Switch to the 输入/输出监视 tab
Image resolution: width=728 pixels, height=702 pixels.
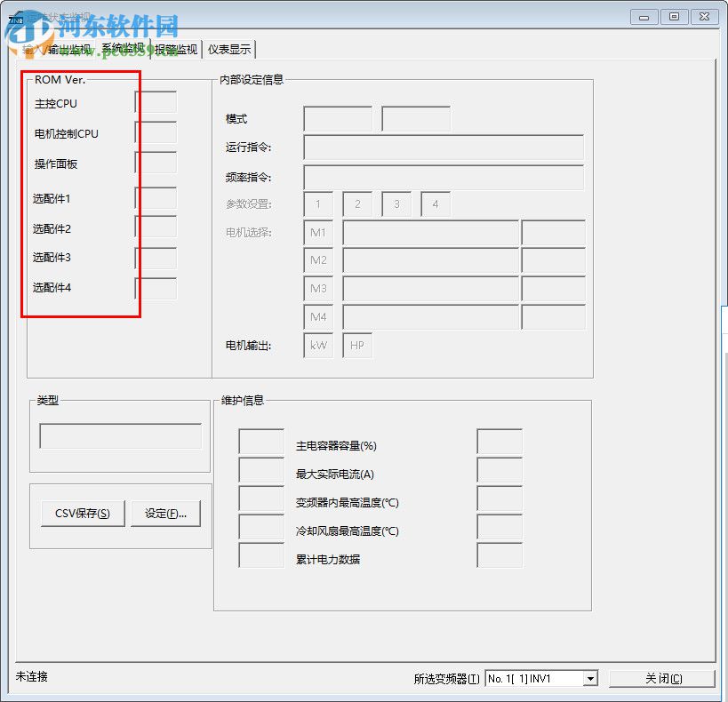pyautogui.click(x=53, y=49)
